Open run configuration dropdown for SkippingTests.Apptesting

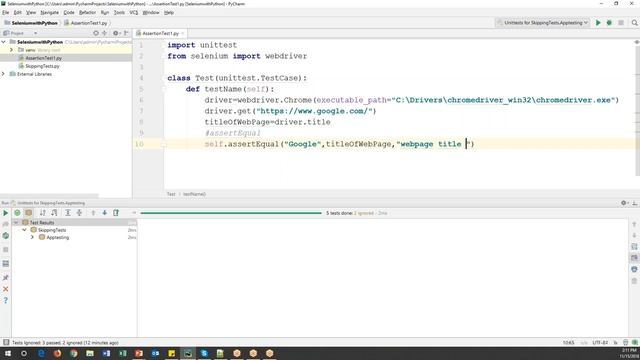(x=542, y=23)
